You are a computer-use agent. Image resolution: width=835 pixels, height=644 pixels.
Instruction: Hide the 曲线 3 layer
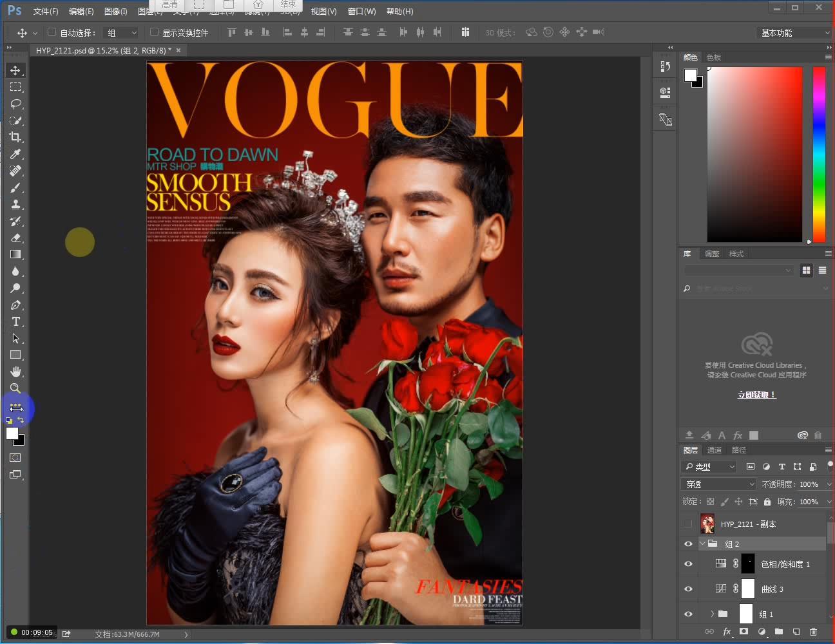(x=688, y=589)
